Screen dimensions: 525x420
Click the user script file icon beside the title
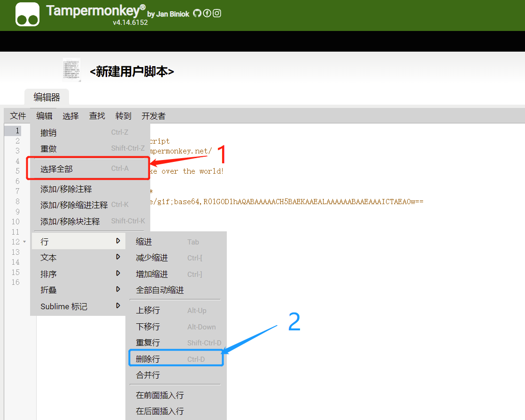(71, 69)
